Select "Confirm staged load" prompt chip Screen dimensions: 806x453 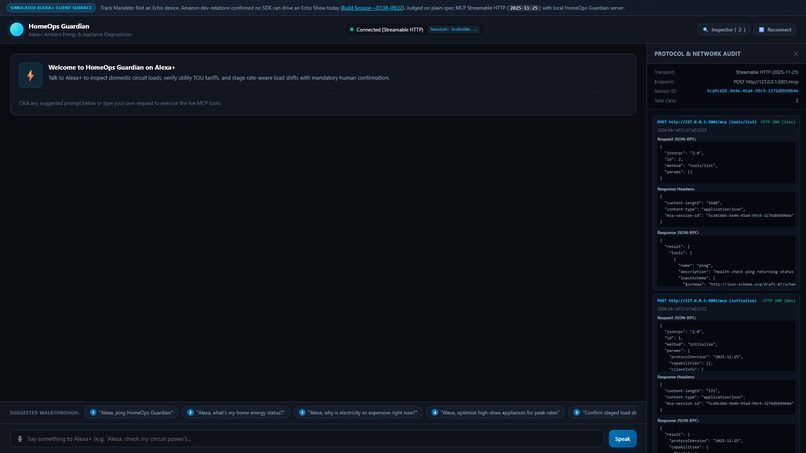(603, 412)
